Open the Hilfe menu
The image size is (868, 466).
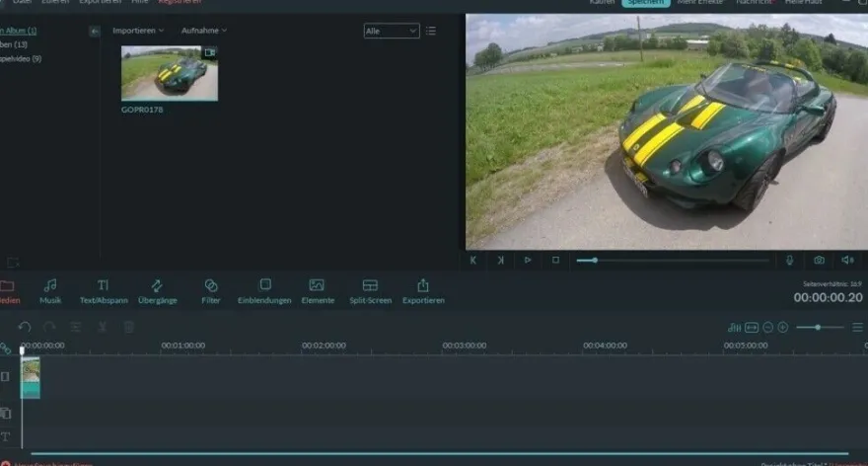coord(140,2)
